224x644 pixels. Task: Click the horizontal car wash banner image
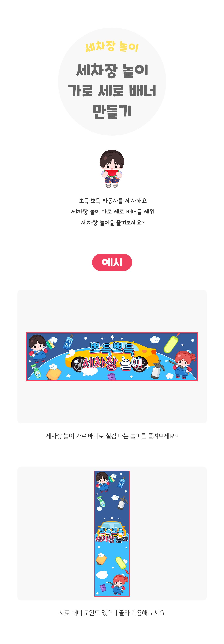pyautogui.click(x=112, y=357)
